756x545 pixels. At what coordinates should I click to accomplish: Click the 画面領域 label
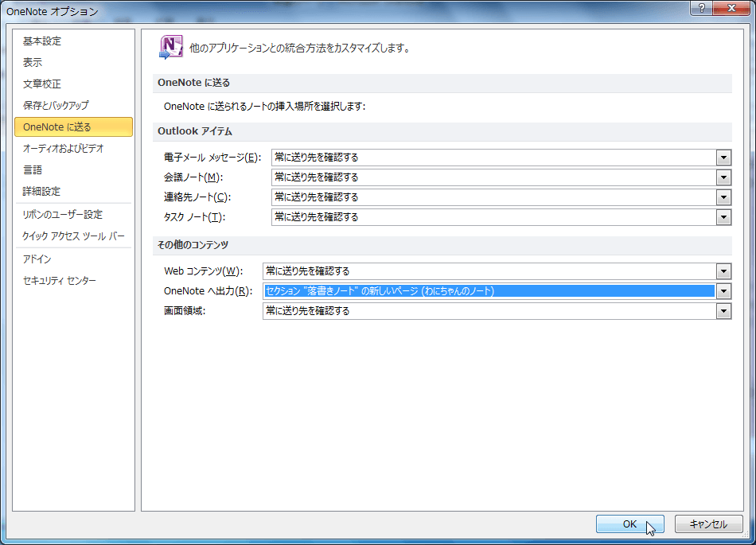(185, 311)
